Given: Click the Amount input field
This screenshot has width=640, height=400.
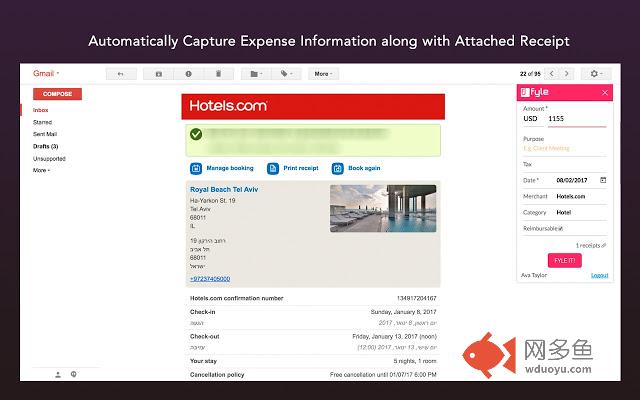Looking at the screenshot, I should [575, 119].
